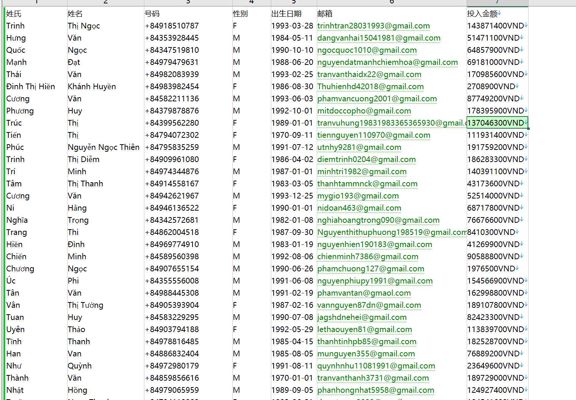Click the nidoan463@gmail.com link
Screen dimensions: 576x400
point(359,208)
